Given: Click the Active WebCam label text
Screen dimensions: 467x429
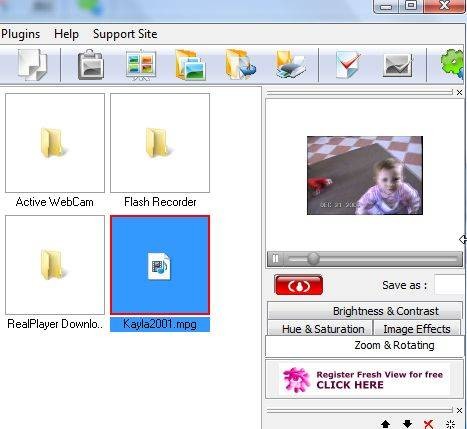Looking at the screenshot, I should tap(55, 202).
